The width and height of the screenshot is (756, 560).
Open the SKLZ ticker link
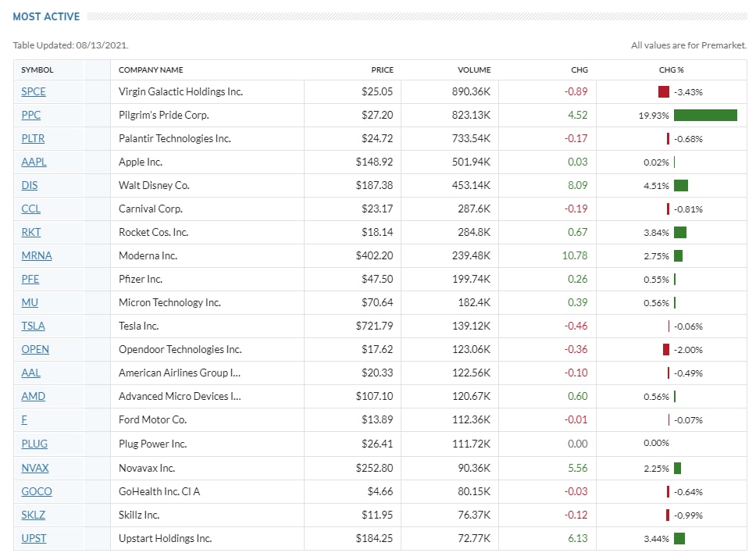34,515
